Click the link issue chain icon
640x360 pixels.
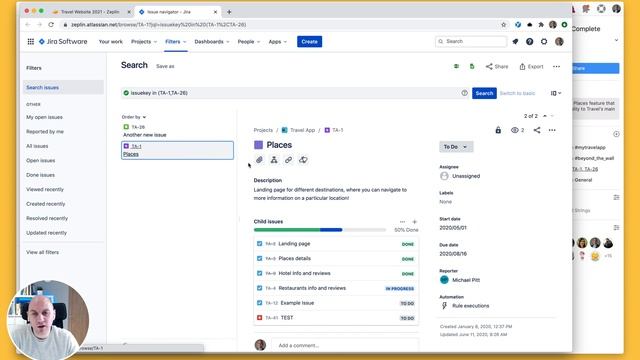point(289,160)
